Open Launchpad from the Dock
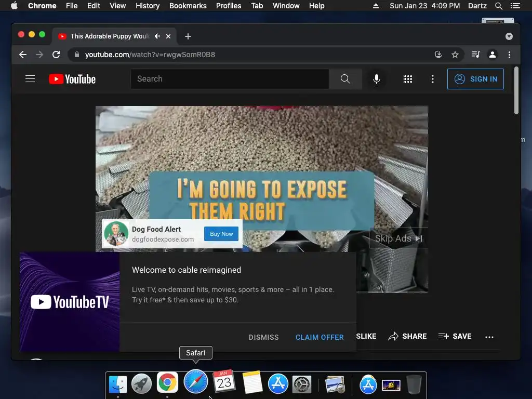Viewport: 532px width, 399px height. [141, 384]
